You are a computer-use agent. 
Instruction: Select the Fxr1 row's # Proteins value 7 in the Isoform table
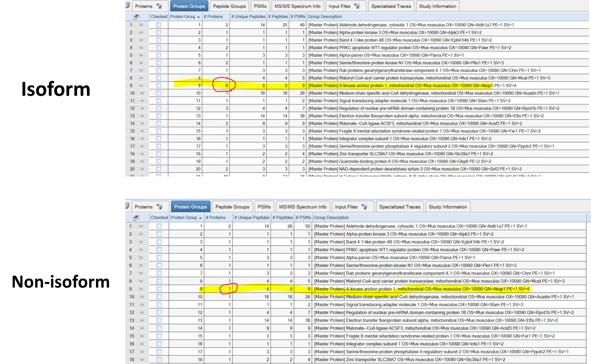coord(227,131)
